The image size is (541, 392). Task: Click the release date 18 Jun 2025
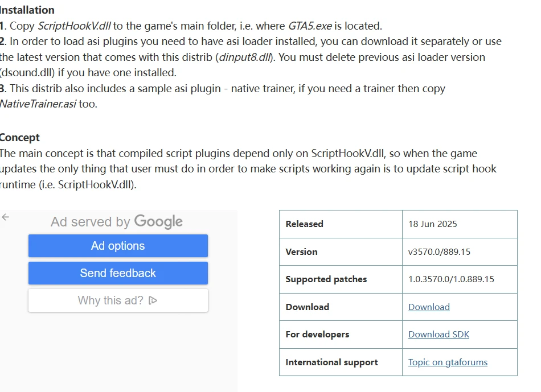432,224
